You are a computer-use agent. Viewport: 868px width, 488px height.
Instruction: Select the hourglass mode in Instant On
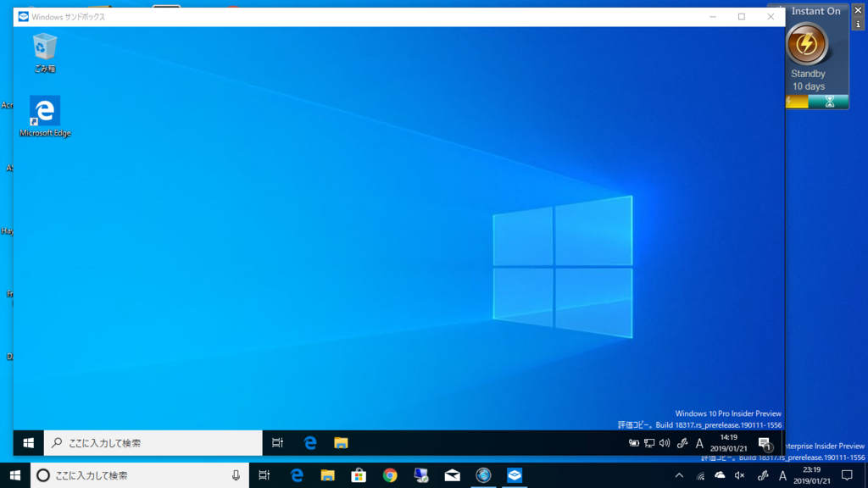(829, 102)
